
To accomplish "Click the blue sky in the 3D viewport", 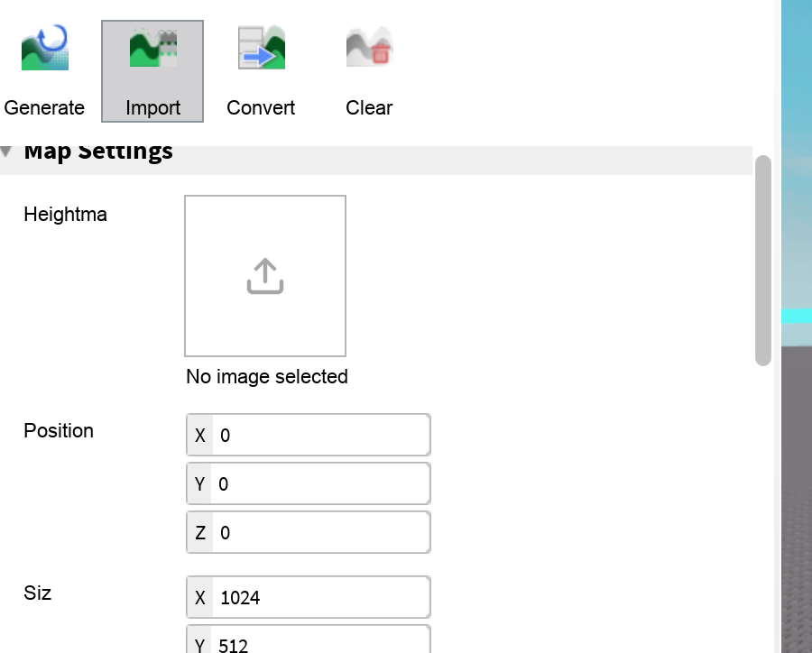I will [796, 135].
